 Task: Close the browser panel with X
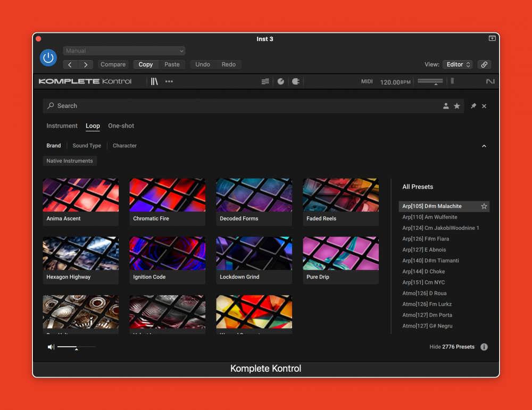point(484,106)
